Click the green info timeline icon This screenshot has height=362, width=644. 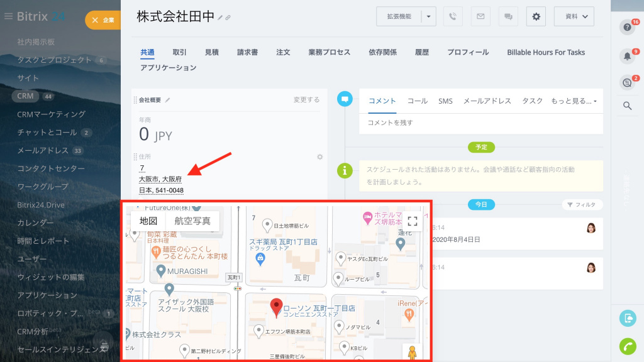(345, 170)
